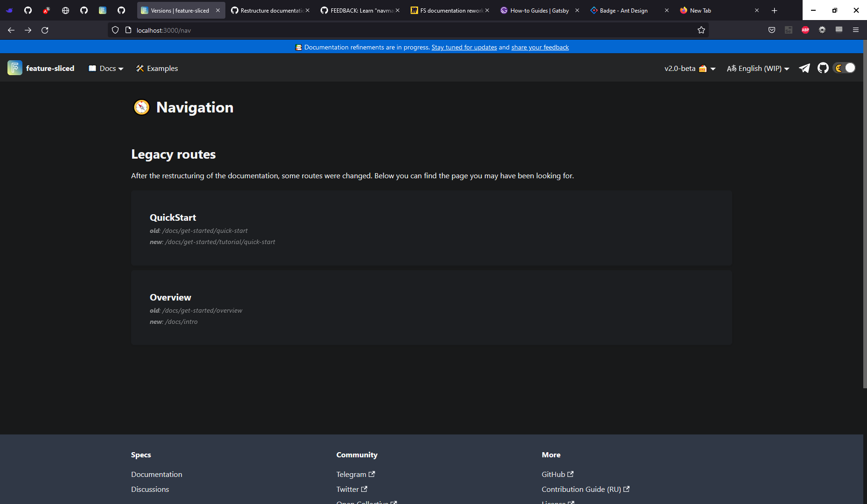Select the feature-sliced pinned tab icon
The image size is (867, 504).
click(x=103, y=10)
